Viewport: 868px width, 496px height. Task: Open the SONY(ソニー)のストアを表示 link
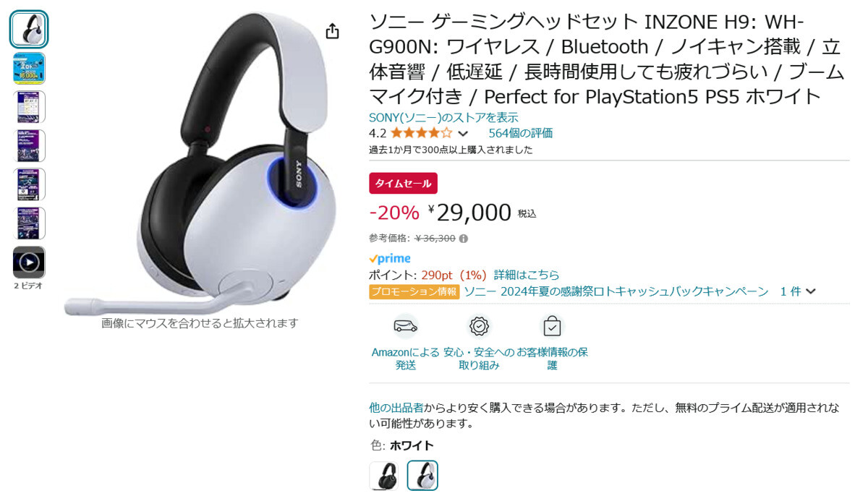pyautogui.click(x=443, y=117)
